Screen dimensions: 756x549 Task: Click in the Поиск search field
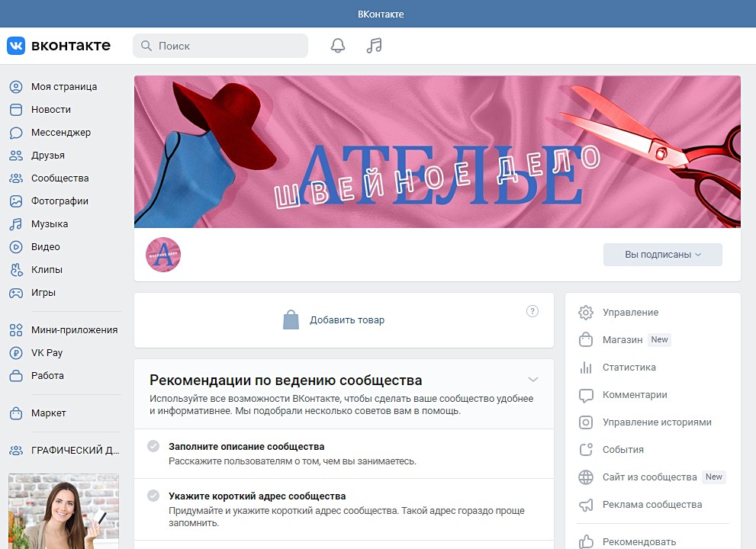[220, 46]
